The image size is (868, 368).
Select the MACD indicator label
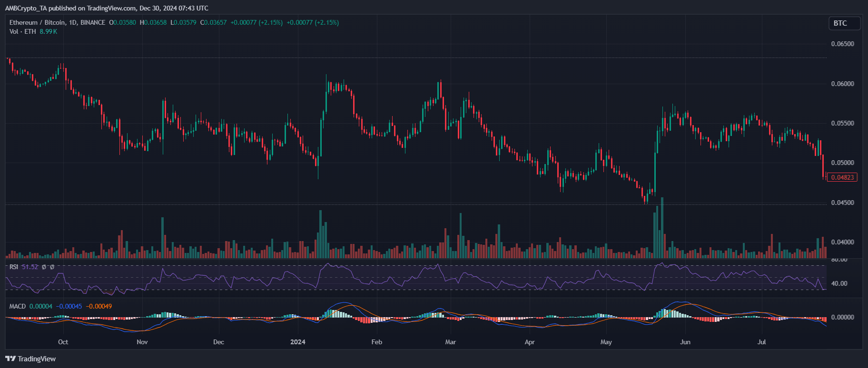point(18,306)
